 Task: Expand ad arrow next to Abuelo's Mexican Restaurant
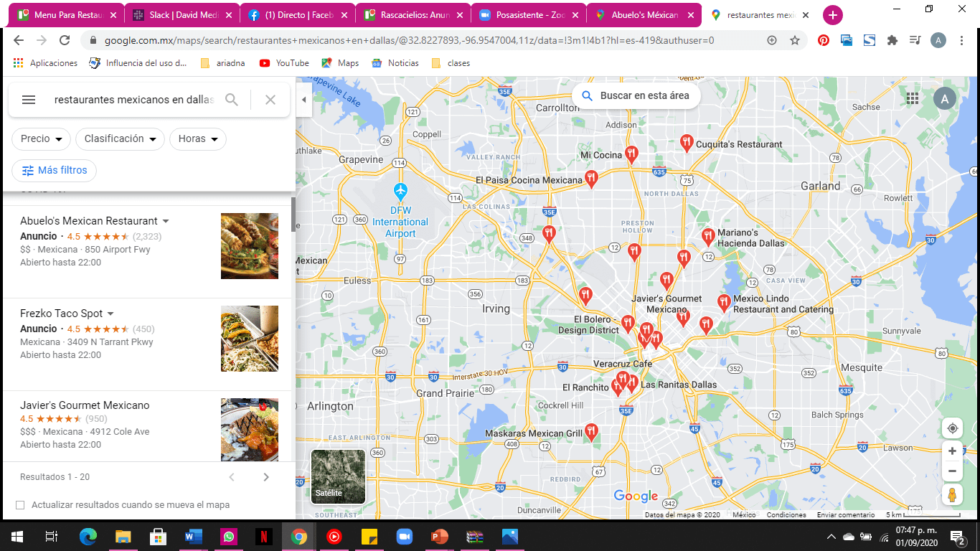tap(166, 221)
